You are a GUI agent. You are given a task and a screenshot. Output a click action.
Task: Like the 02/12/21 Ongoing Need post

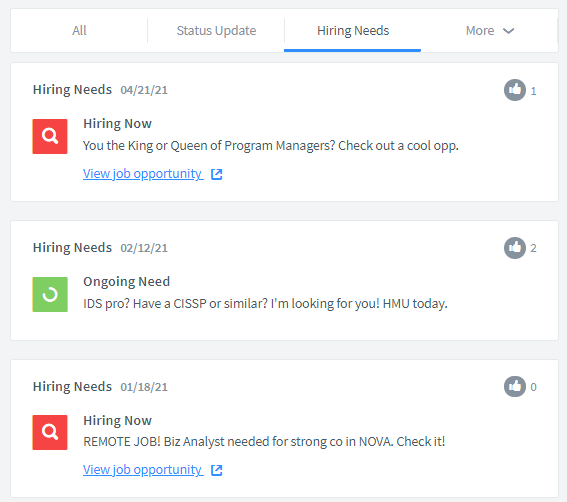(x=515, y=248)
